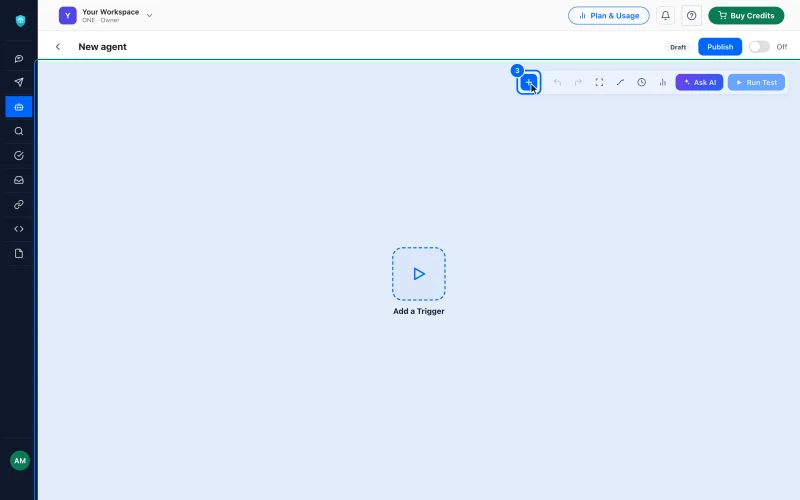The image size is (800, 500).
Task: Open the analytics bar chart toolbar icon
Action: (x=662, y=82)
